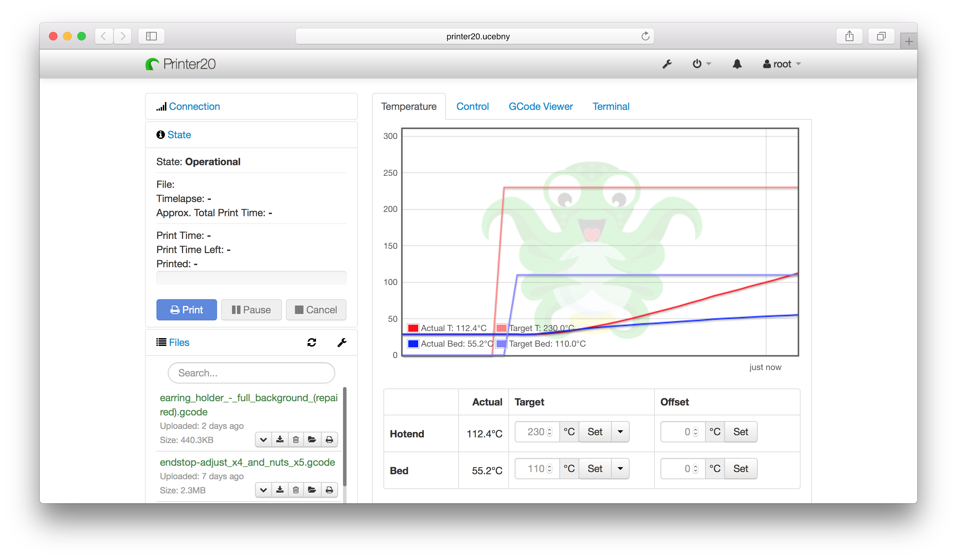Click the Files list icon

pyautogui.click(x=161, y=342)
